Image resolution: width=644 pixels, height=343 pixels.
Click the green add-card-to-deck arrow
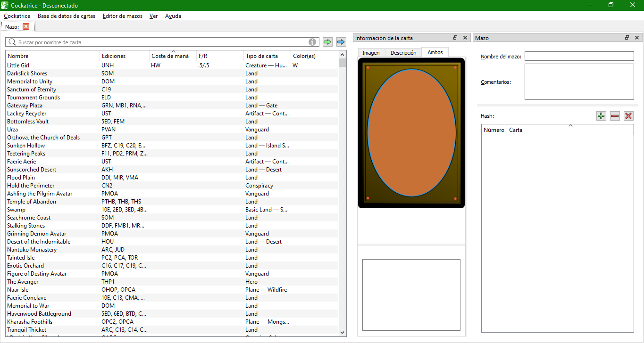coord(327,42)
